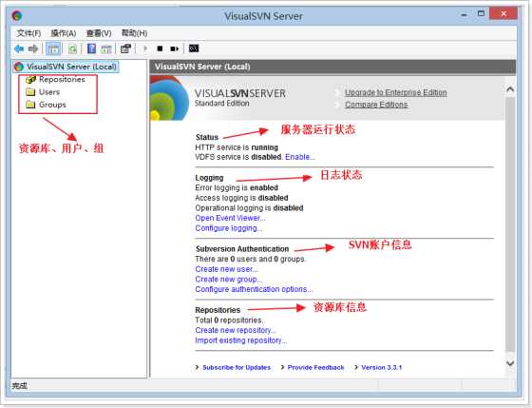Open the 查看(V) menu
The height and width of the screenshot is (408, 532).
99,33
